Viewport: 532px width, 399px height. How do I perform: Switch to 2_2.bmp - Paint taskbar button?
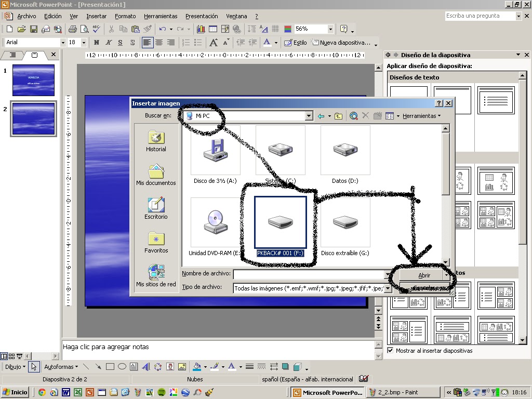[403, 392]
